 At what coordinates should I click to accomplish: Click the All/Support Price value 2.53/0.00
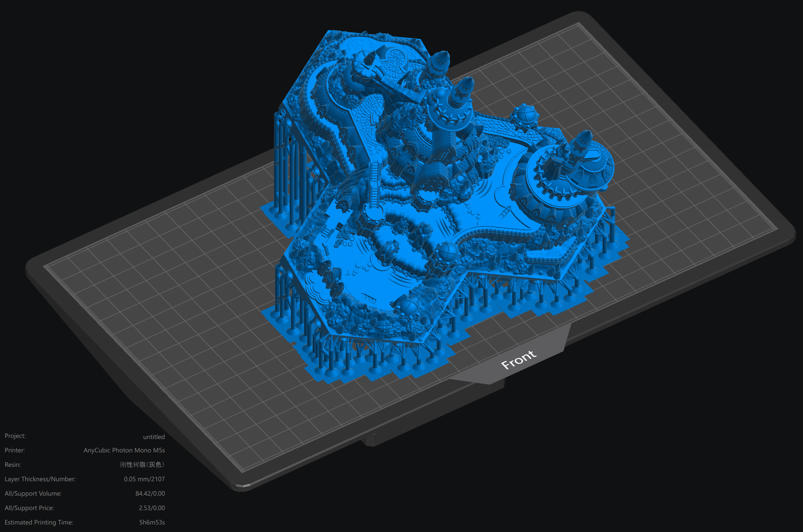[152, 508]
